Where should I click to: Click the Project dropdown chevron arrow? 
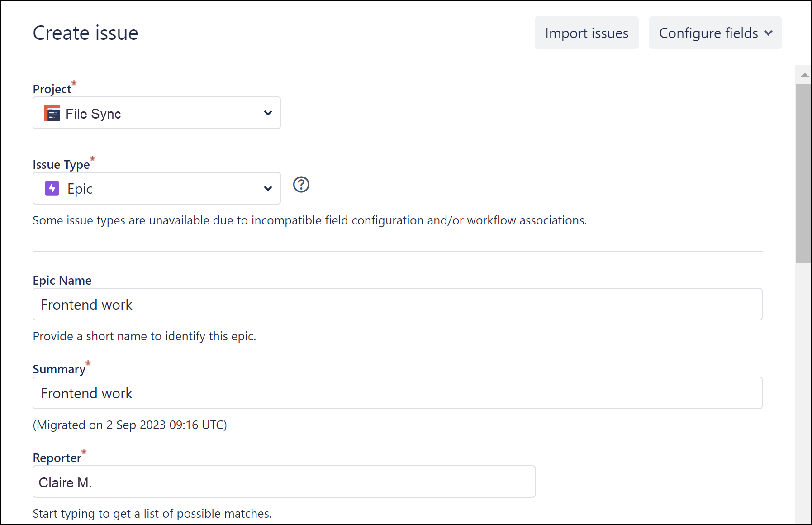click(x=268, y=113)
